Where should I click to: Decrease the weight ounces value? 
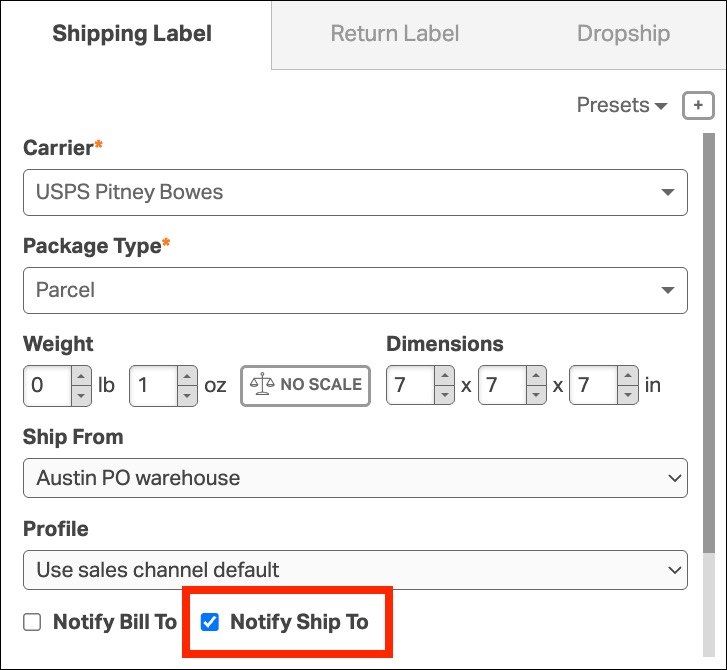pyautogui.click(x=187, y=394)
